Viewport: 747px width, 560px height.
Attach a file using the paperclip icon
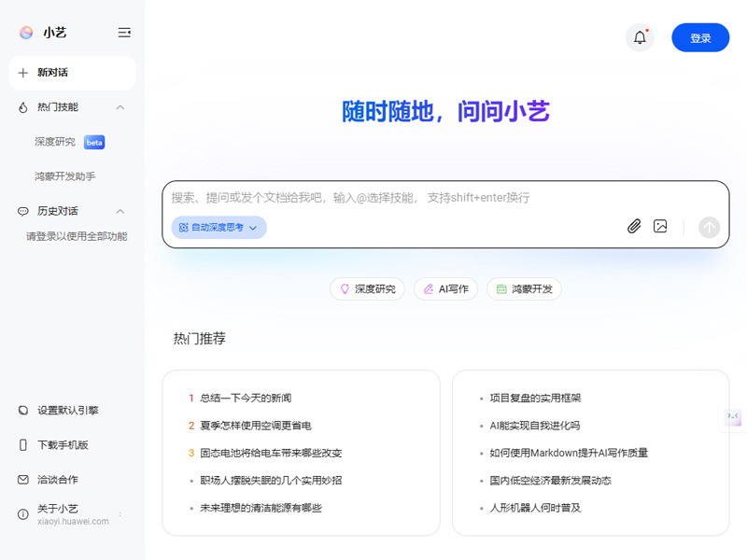634,226
